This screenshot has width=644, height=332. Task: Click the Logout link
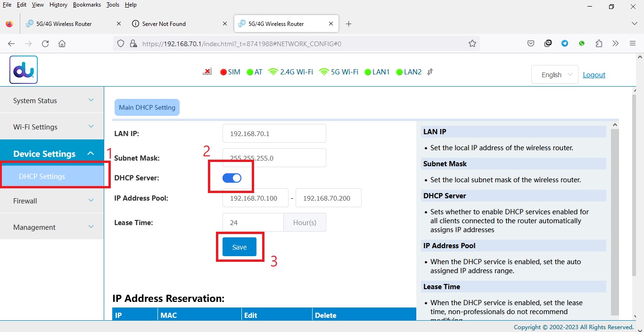pos(594,75)
